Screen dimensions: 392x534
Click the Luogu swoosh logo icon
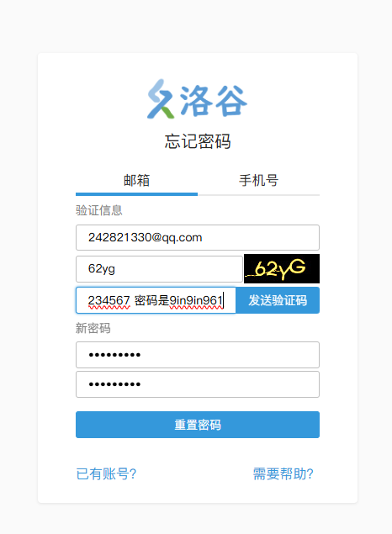pos(161,99)
